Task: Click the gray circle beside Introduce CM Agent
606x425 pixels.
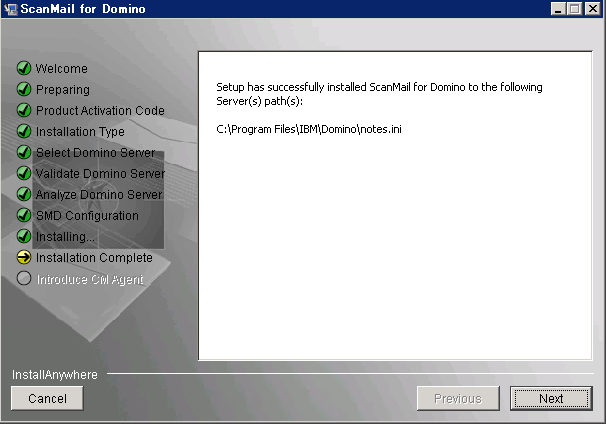Action: coord(24,279)
